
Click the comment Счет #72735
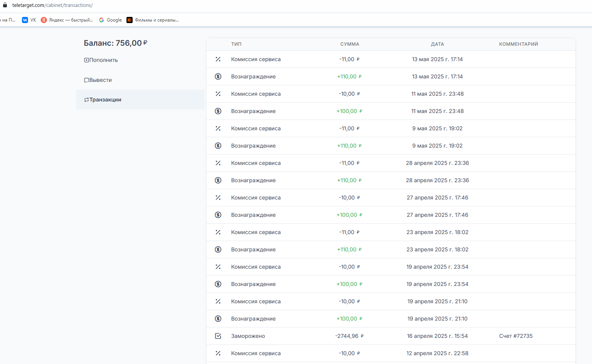(516, 336)
